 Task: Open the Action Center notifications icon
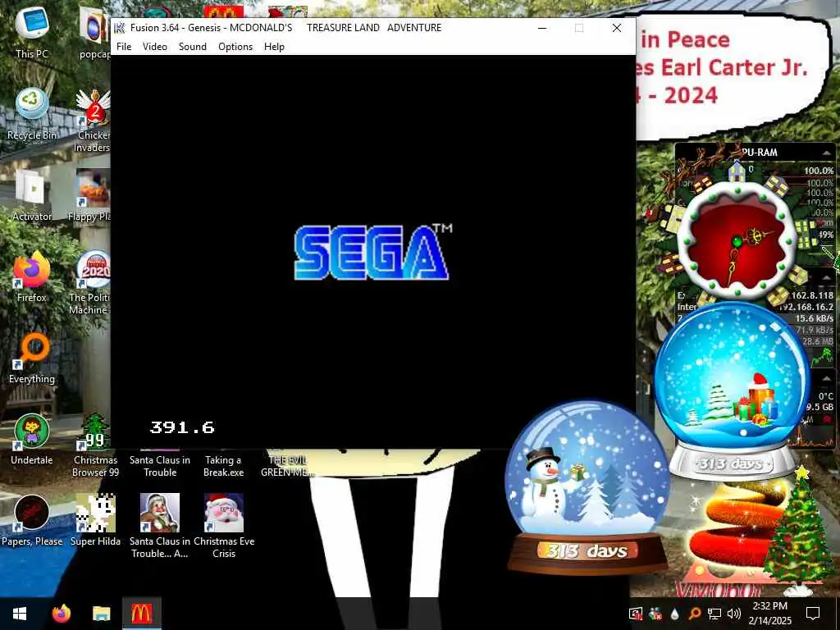tap(813, 614)
